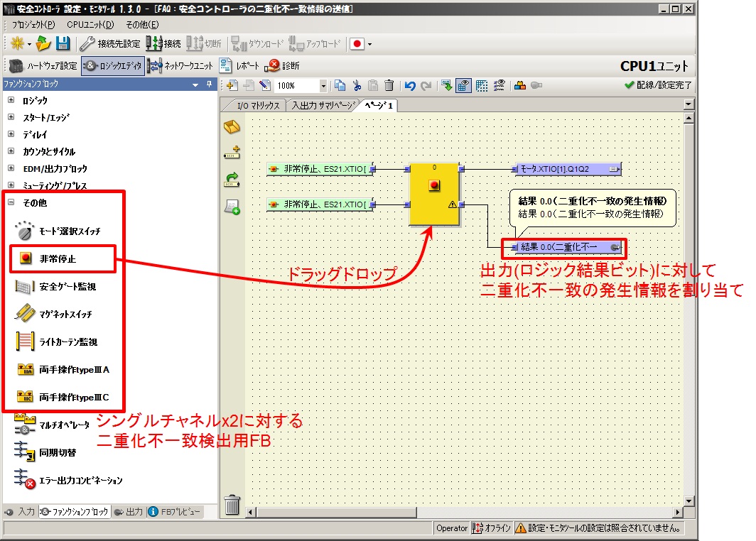Click the save project icon
Screen dimensions: 756x541
[63, 43]
